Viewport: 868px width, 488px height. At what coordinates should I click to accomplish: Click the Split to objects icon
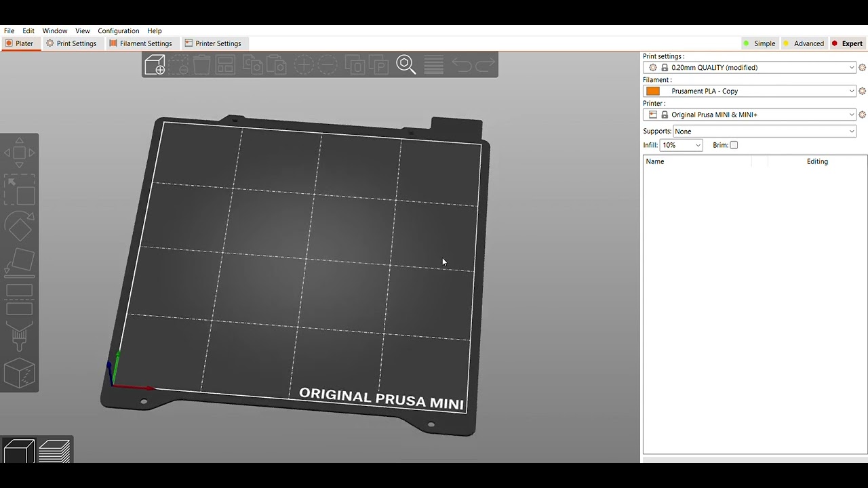coord(355,64)
